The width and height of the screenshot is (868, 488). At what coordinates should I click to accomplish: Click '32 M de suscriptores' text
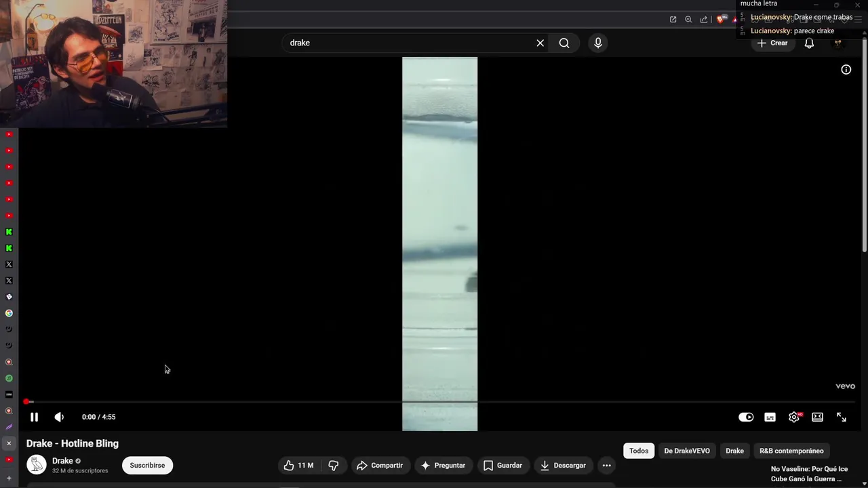pyautogui.click(x=80, y=470)
